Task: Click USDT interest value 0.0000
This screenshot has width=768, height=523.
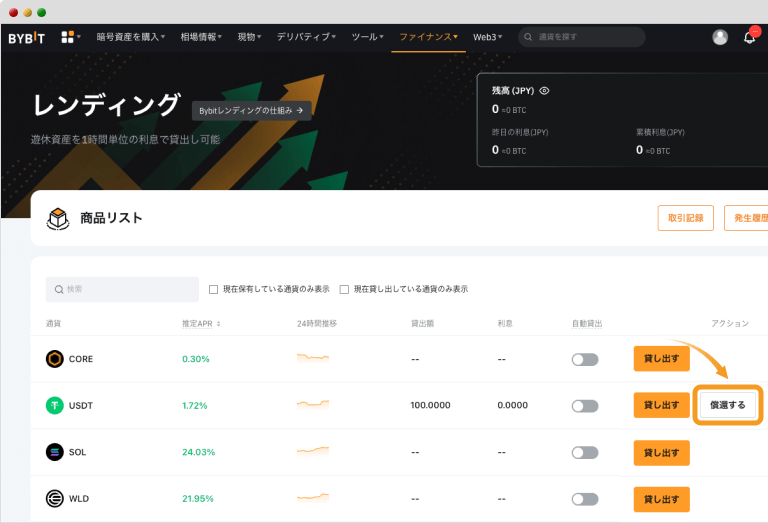Action: [x=512, y=405]
